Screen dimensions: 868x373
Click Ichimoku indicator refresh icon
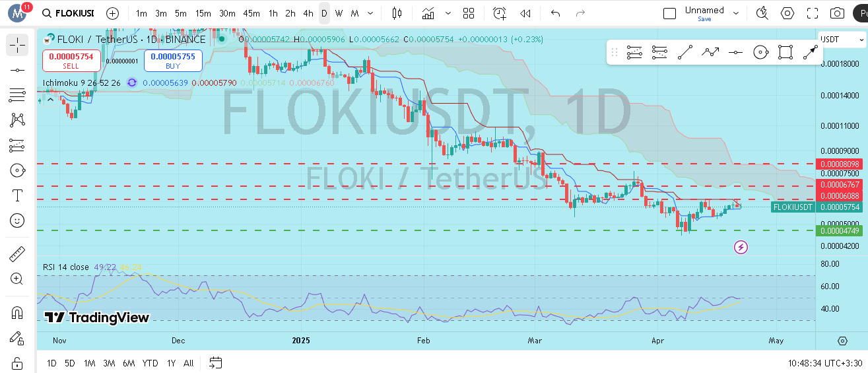click(132, 83)
